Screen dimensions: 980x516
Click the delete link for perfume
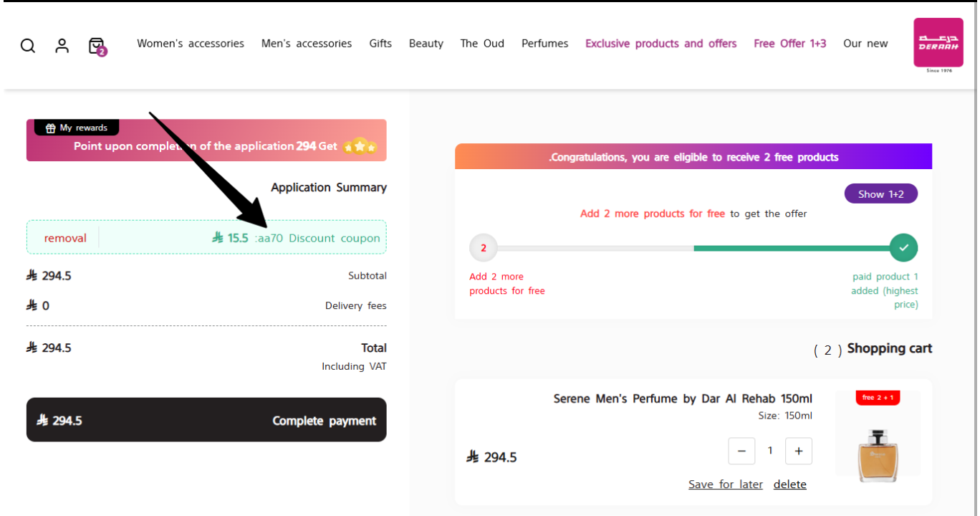click(790, 484)
